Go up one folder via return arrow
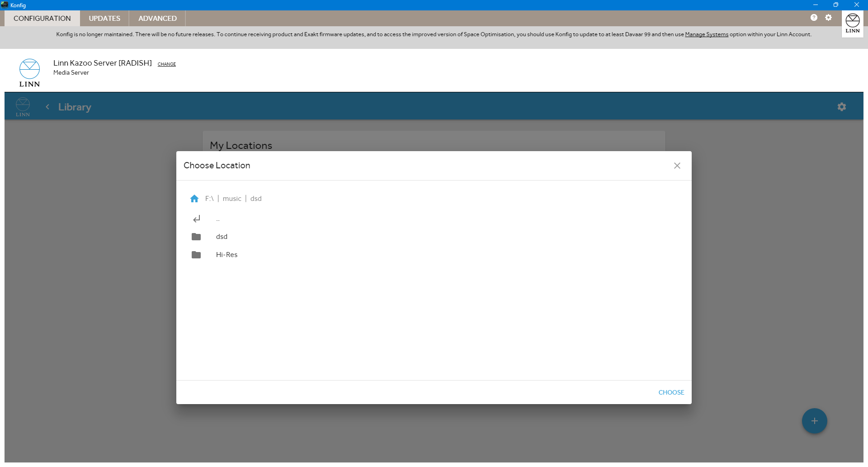Image resolution: width=868 pixels, height=467 pixels. tap(197, 219)
